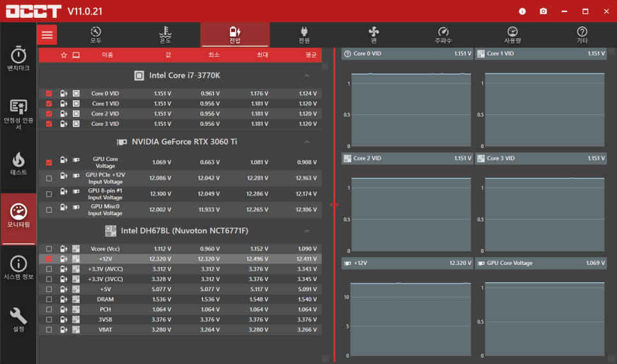Check the 3VSB row checkbox

pos(49,319)
